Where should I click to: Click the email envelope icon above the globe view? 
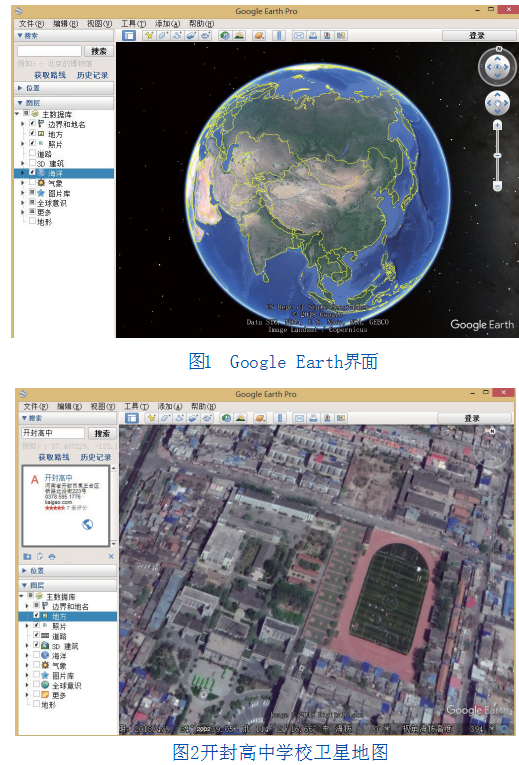(x=299, y=35)
